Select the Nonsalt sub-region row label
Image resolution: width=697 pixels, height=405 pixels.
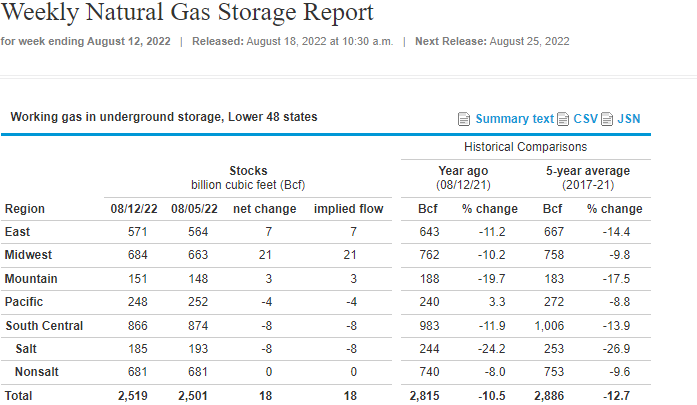point(36,372)
